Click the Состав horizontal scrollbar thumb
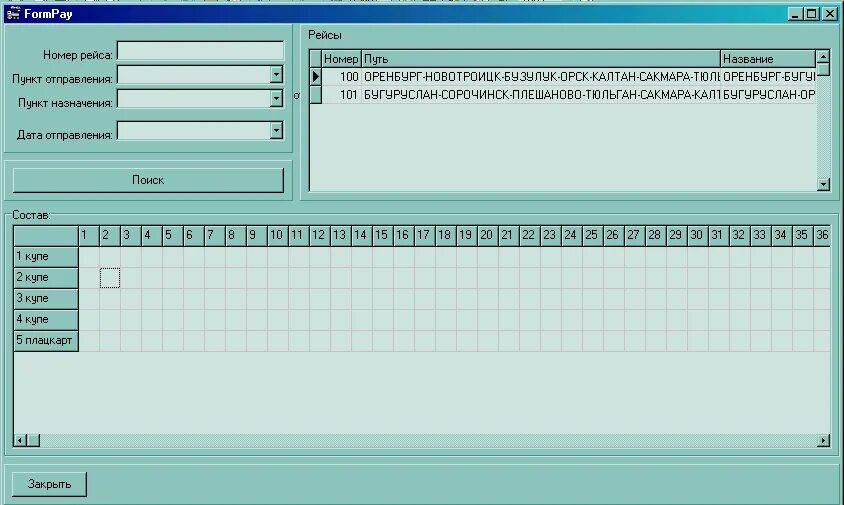This screenshot has height=505, width=844. click(x=33, y=440)
